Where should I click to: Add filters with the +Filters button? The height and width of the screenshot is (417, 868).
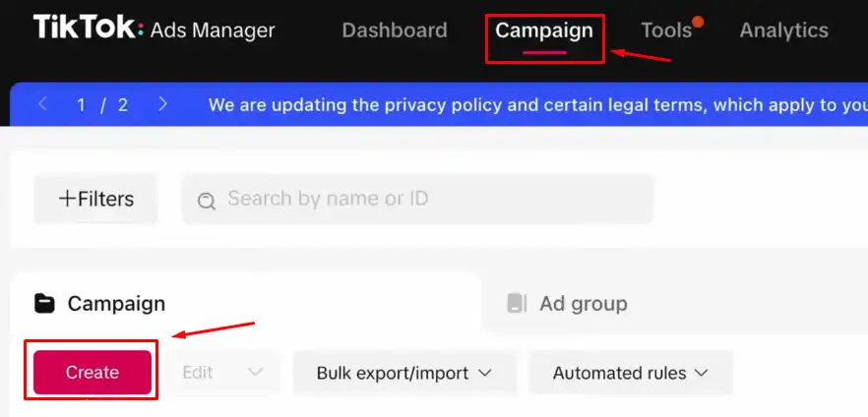pos(95,199)
